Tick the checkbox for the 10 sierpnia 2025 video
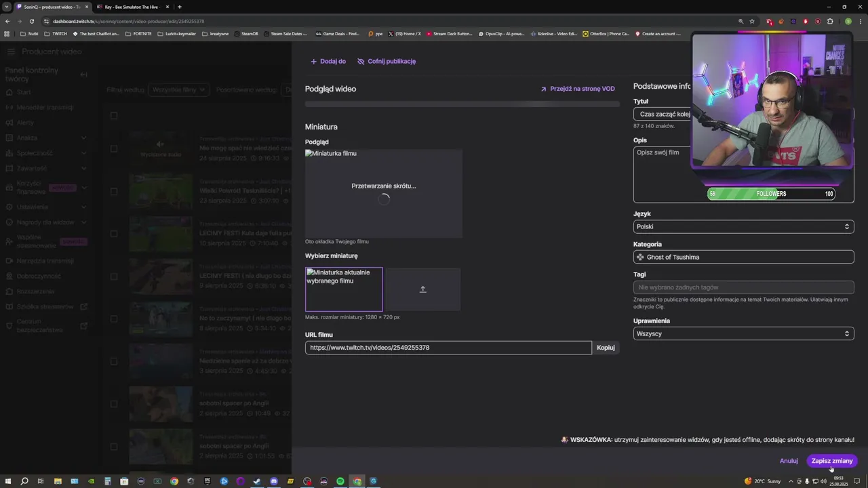Screen dimensions: 868x488 (x=114, y=234)
